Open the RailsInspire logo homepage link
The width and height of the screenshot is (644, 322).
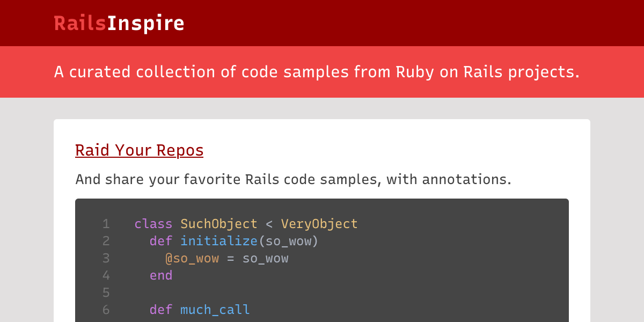point(119,23)
